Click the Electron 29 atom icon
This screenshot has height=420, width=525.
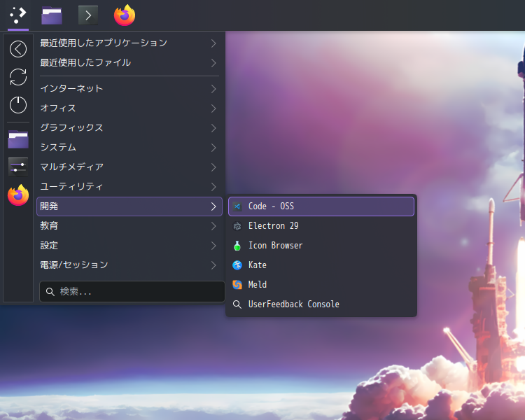point(237,226)
